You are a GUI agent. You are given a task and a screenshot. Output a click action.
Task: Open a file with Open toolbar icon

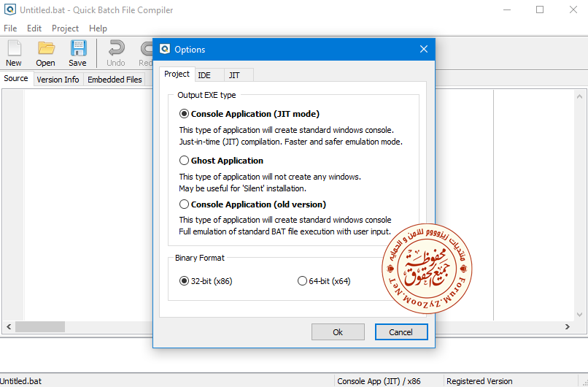pos(46,53)
